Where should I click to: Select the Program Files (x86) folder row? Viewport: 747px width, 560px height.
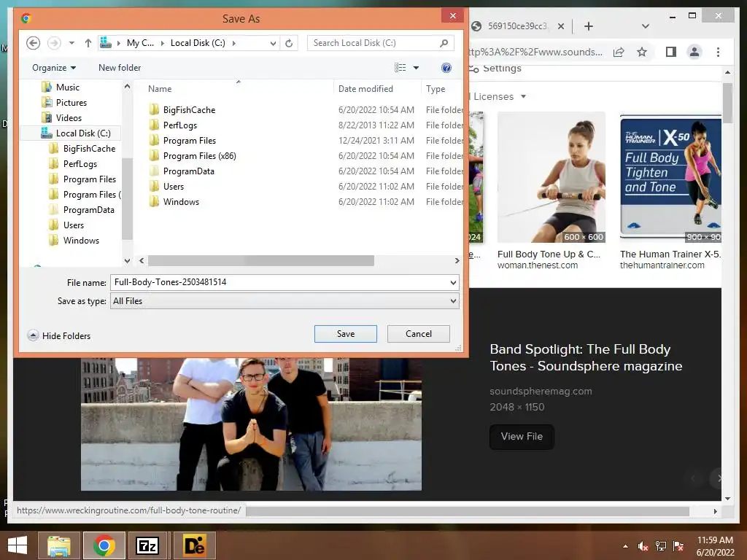(x=200, y=156)
